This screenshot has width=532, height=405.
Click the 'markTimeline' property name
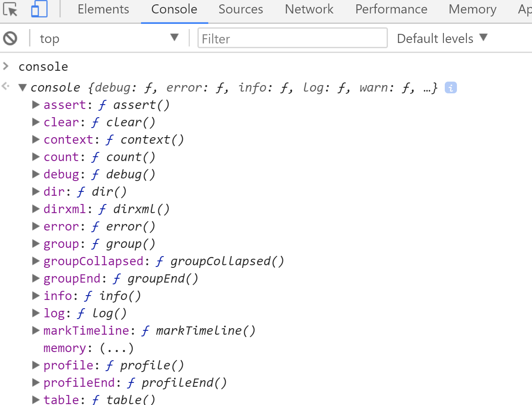point(86,331)
